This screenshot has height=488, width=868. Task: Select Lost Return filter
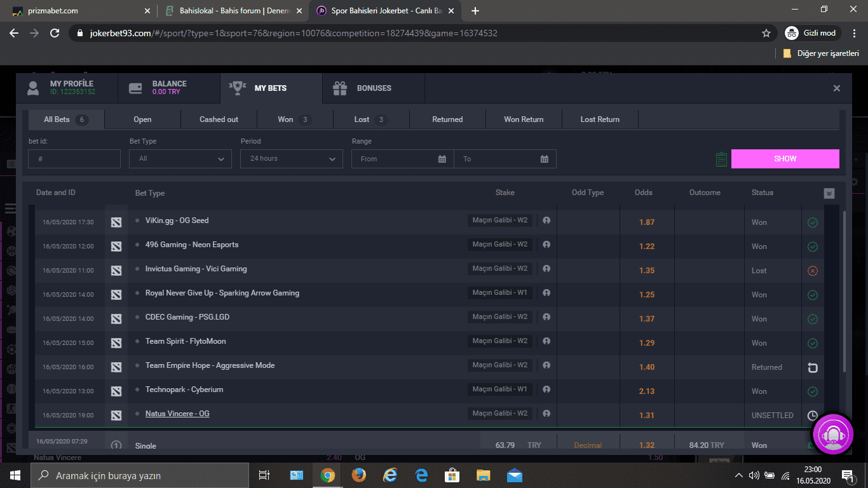pos(600,119)
